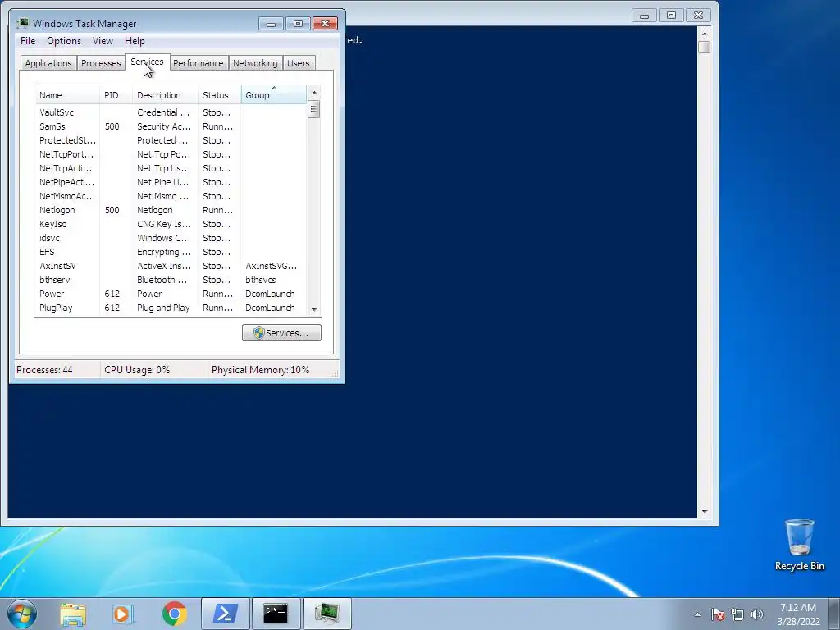Image resolution: width=840 pixels, height=630 pixels.
Task: Click PowerShell window scrollbar thumb
Action: (705, 47)
